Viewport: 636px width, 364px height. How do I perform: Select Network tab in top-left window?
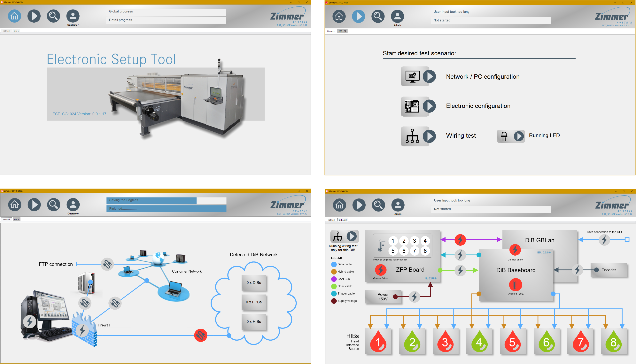click(6, 31)
